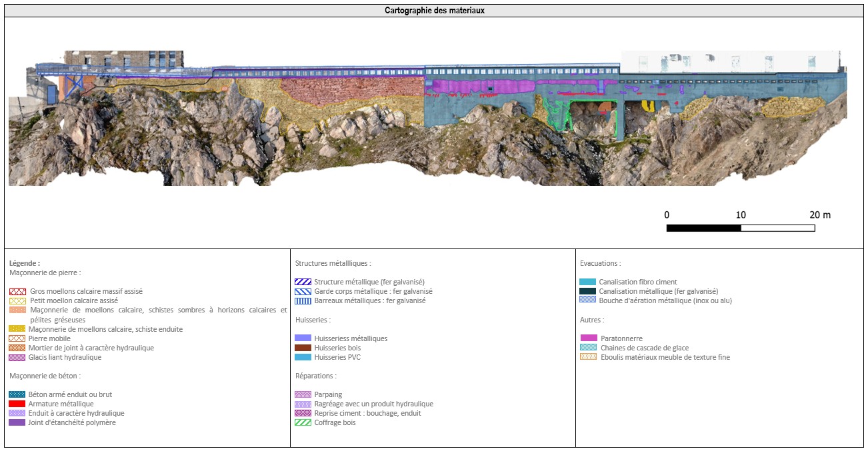Viewport: 868px width, 453px height.
Task: Click the Cartographie des materiaux title
Action: [x=434, y=11]
